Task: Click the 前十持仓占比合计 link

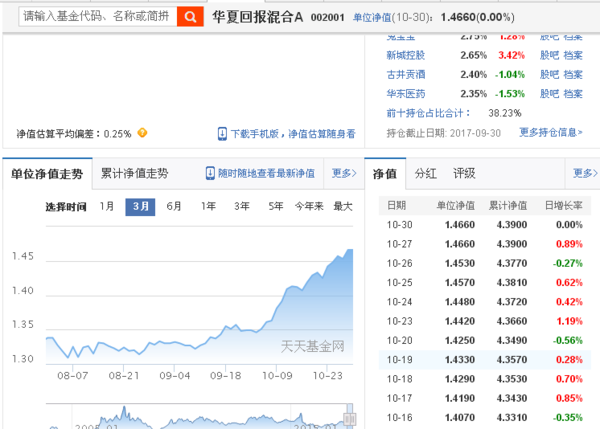Action: (x=428, y=113)
